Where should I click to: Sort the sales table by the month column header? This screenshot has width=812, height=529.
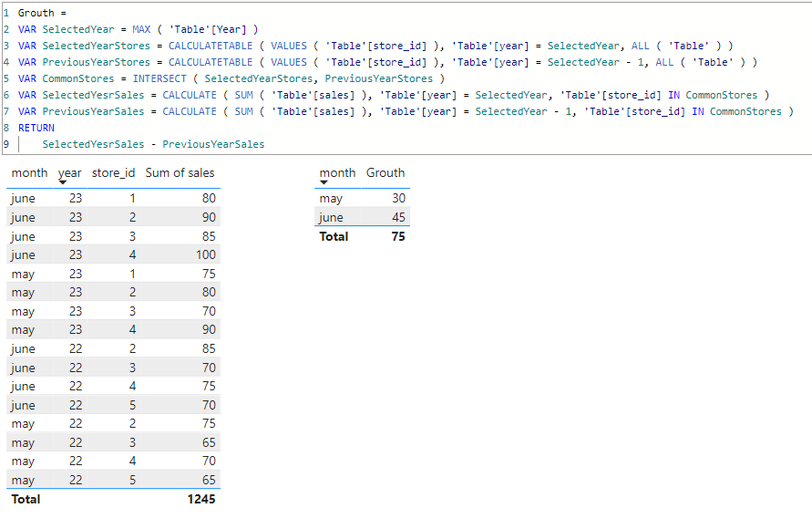point(29,172)
